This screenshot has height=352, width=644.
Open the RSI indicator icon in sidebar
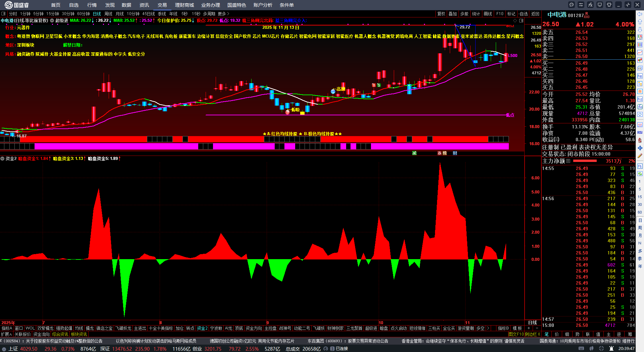640,132
